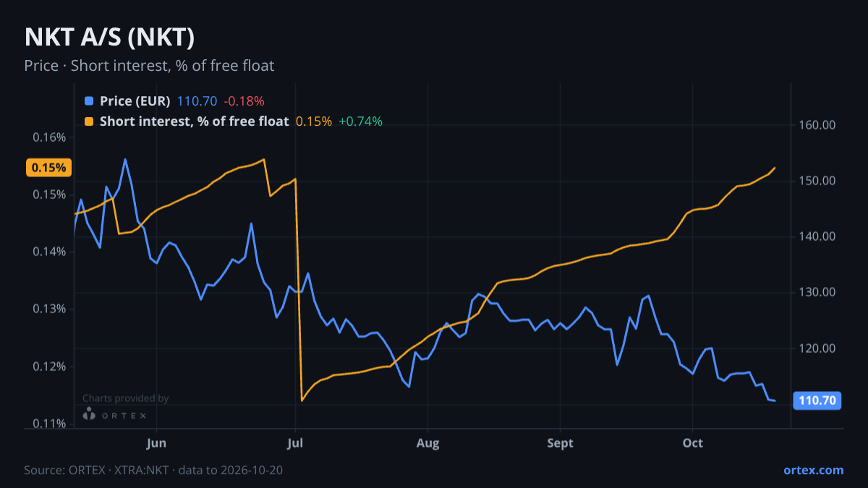Click the 140.00 right axis label
This screenshot has width=868, height=488.
(817, 236)
